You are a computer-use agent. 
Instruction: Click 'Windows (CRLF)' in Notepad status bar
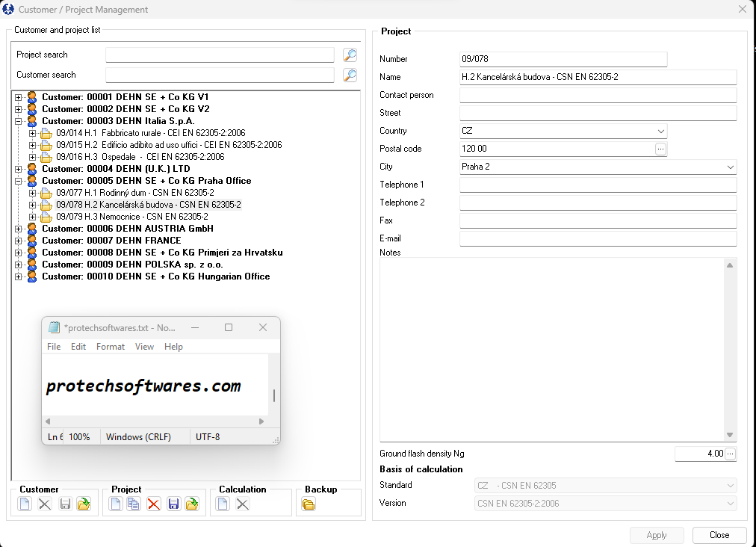pos(138,437)
